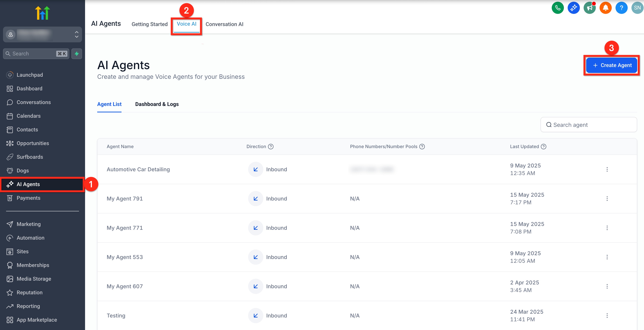Click the Last Updated column help icon
Screen dimensions: 644x330
pos(544,147)
